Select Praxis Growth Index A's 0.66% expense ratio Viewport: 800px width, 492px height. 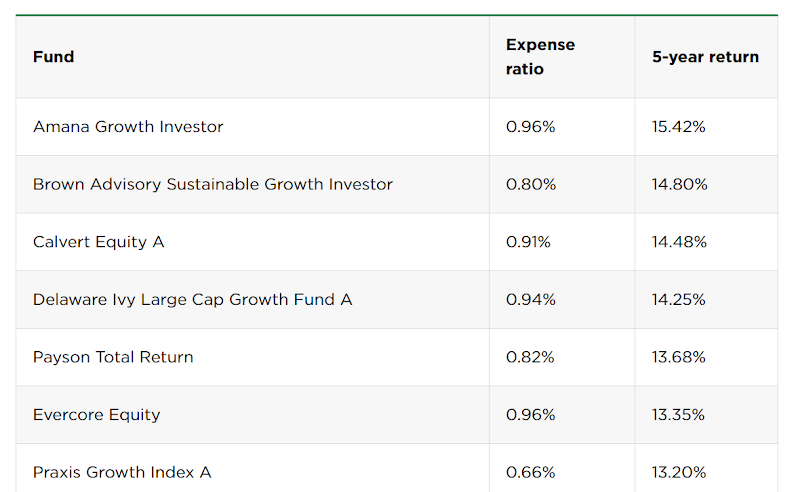[x=531, y=472]
